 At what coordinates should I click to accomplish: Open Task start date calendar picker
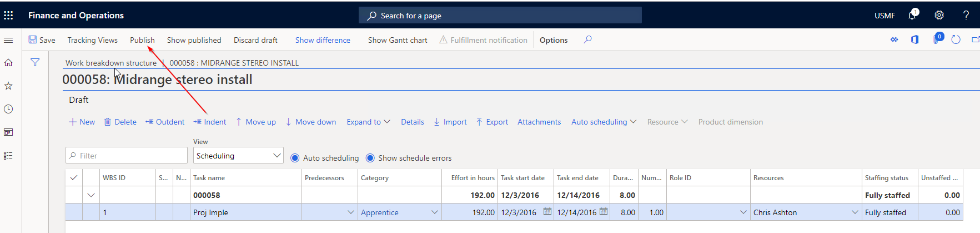(547, 211)
